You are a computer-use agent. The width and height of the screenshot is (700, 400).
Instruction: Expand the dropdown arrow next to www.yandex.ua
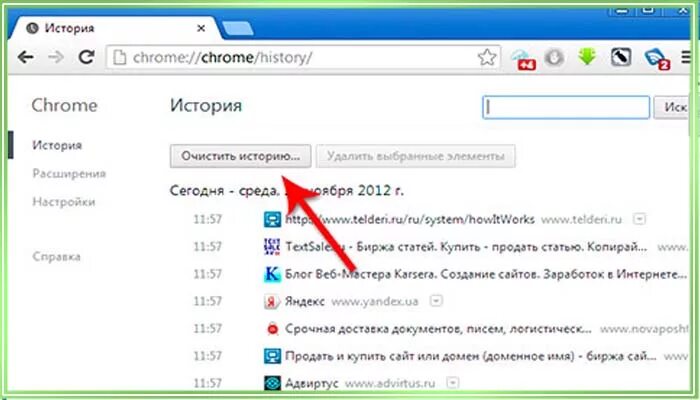[436, 301]
